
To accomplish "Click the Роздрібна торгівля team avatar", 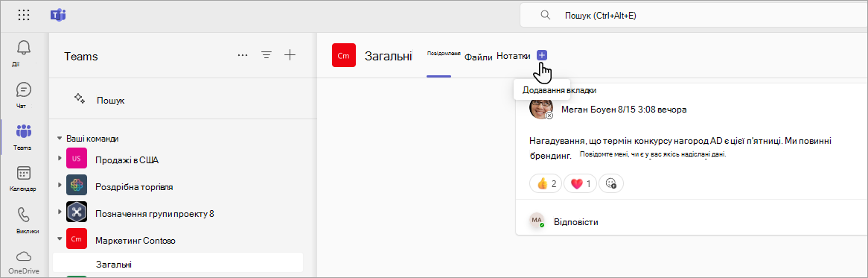I will click(76, 185).
